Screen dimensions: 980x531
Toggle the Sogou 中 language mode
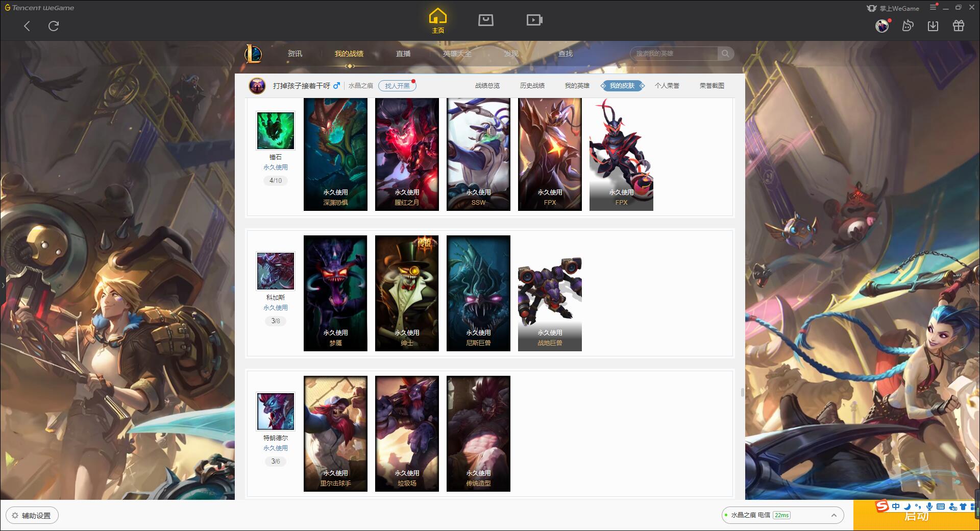pos(896,506)
